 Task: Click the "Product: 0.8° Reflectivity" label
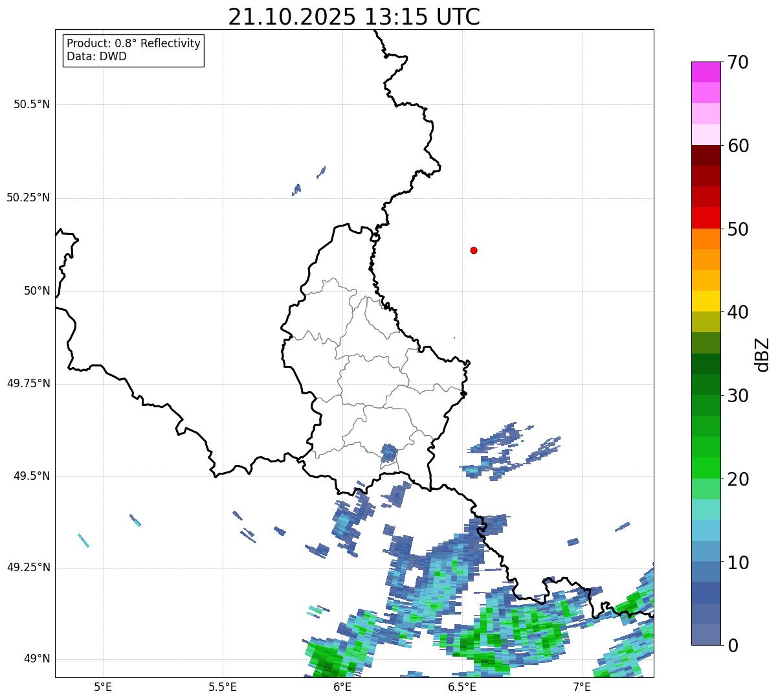click(x=134, y=43)
